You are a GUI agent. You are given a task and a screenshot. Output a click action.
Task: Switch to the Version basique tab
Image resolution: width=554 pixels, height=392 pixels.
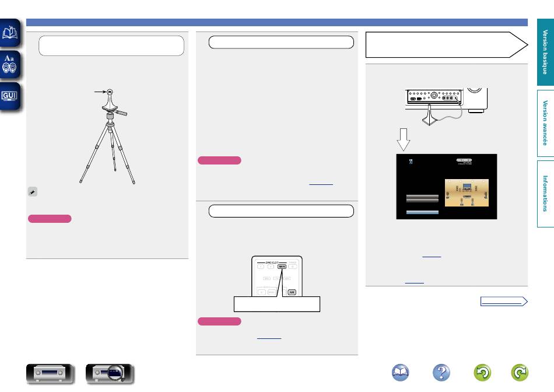click(545, 53)
